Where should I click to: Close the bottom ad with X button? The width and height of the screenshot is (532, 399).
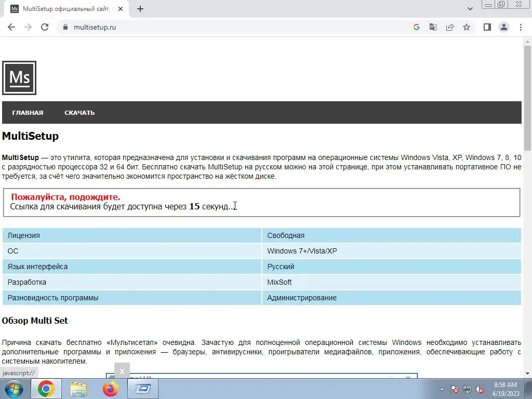tap(122, 371)
